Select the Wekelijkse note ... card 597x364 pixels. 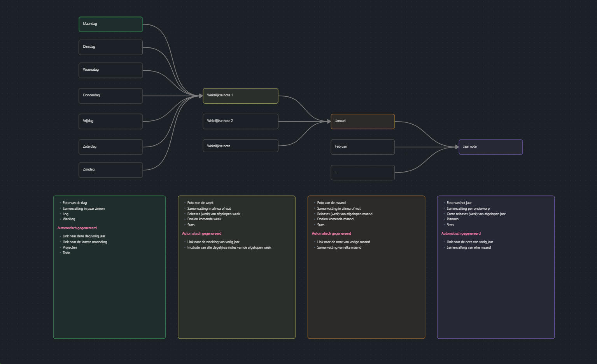pyautogui.click(x=240, y=146)
